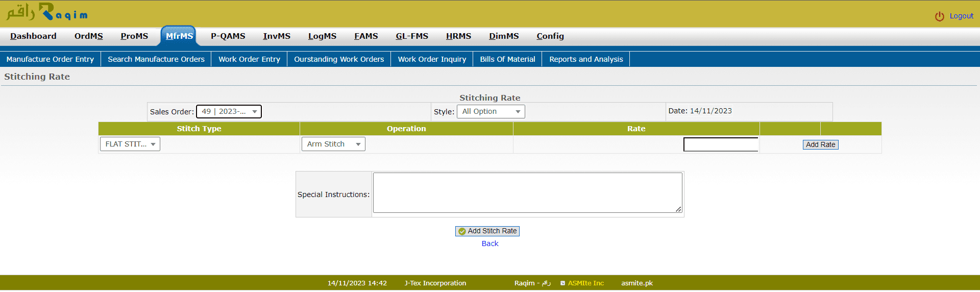Focus the Rate input field

(x=720, y=144)
